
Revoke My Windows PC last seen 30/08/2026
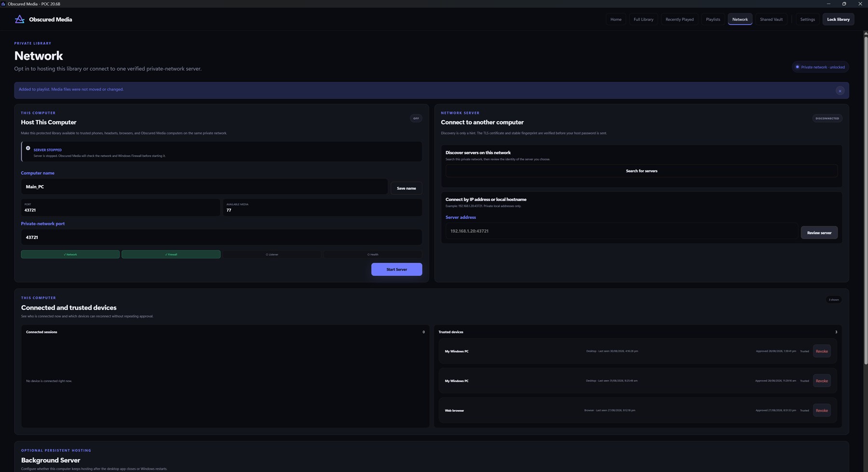[x=822, y=351]
